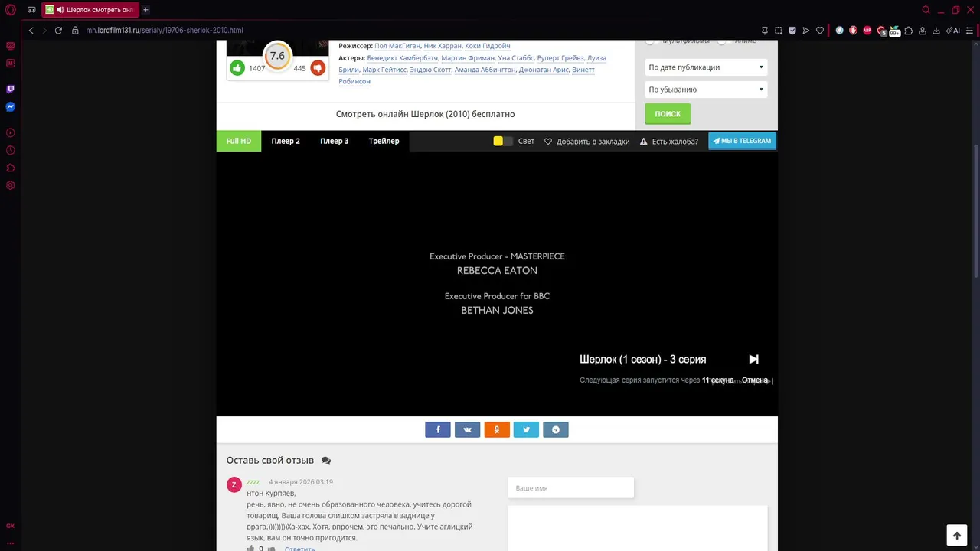Open Twitch in sidebar
This screenshot has height=551, width=980.
tap(11, 89)
